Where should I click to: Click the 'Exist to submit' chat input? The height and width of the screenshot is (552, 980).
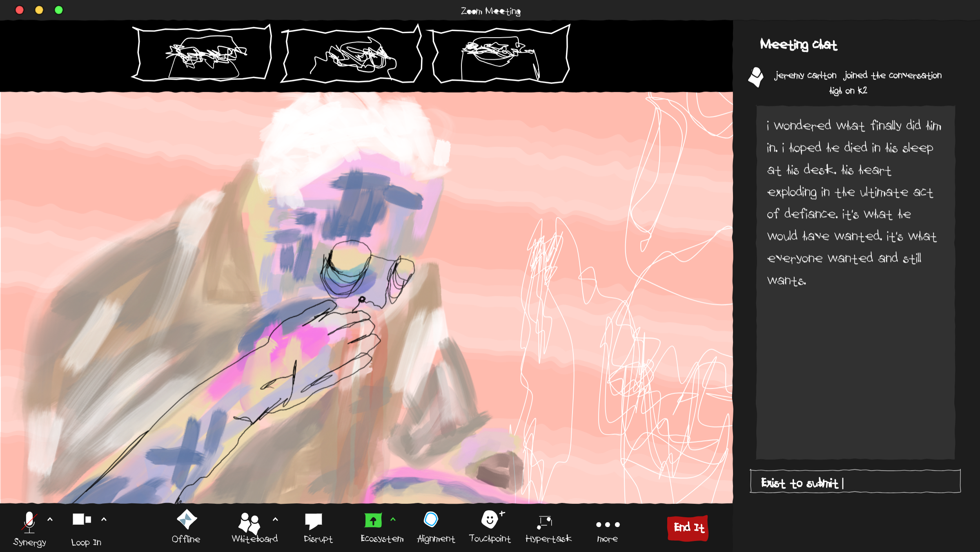coord(855,482)
